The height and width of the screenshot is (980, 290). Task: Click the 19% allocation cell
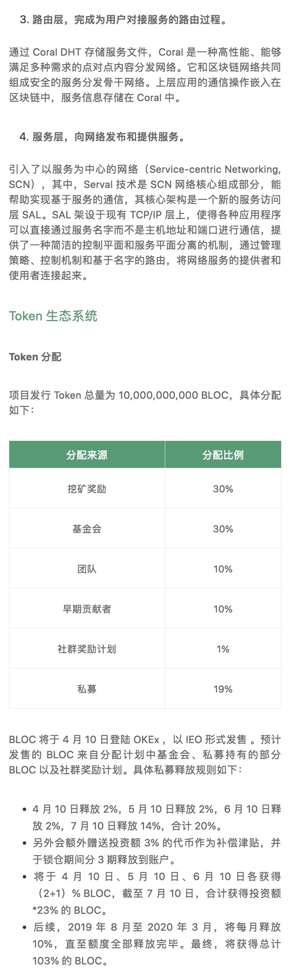click(x=223, y=689)
